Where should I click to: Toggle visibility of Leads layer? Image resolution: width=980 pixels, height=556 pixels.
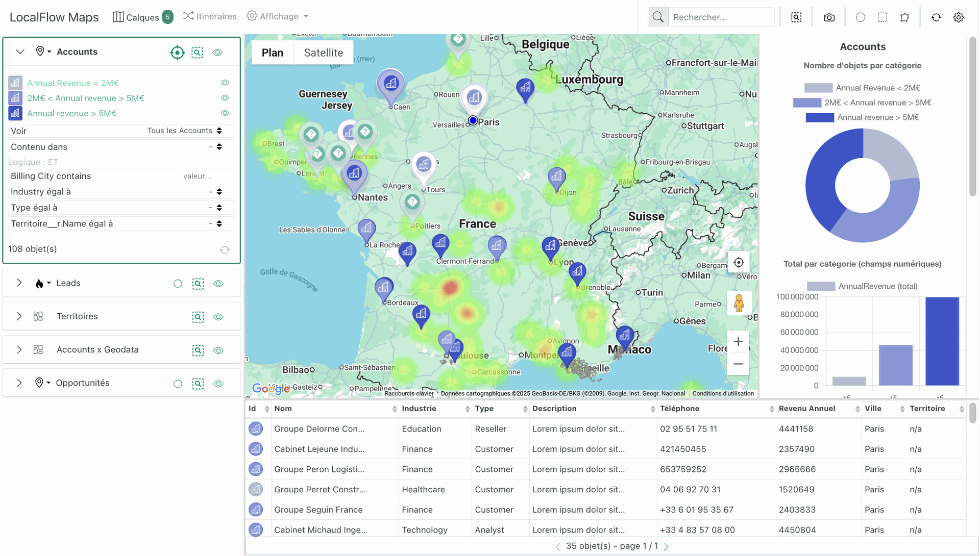click(x=218, y=284)
